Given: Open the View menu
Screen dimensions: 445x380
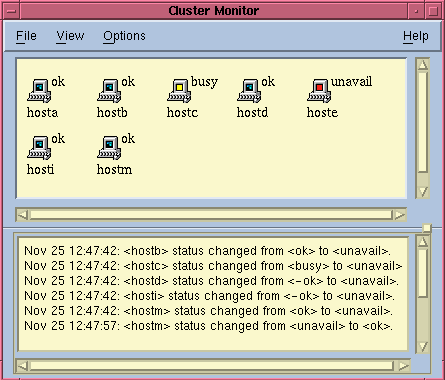Looking at the screenshot, I should click(x=70, y=36).
